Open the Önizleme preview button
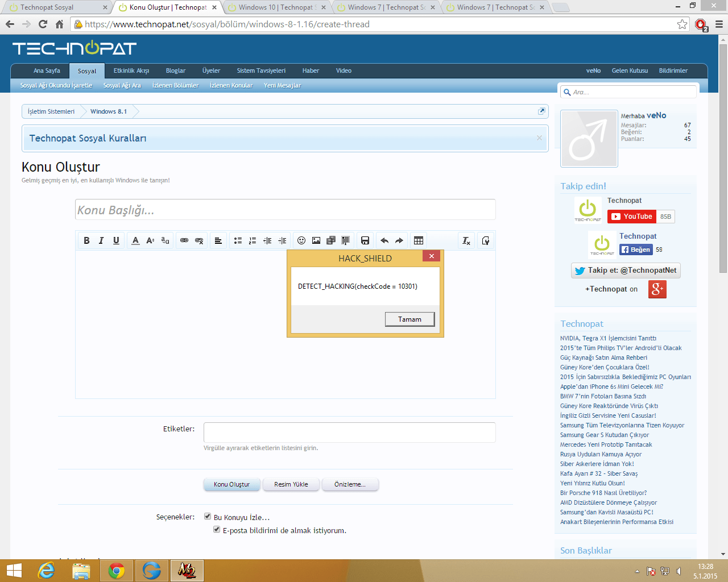Viewport: 728px width, 582px height. pos(350,484)
